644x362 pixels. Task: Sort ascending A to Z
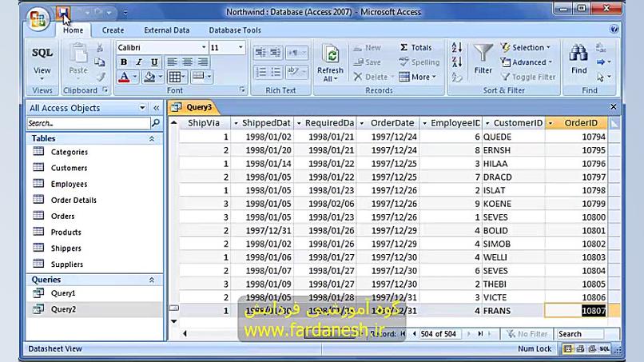(x=457, y=48)
